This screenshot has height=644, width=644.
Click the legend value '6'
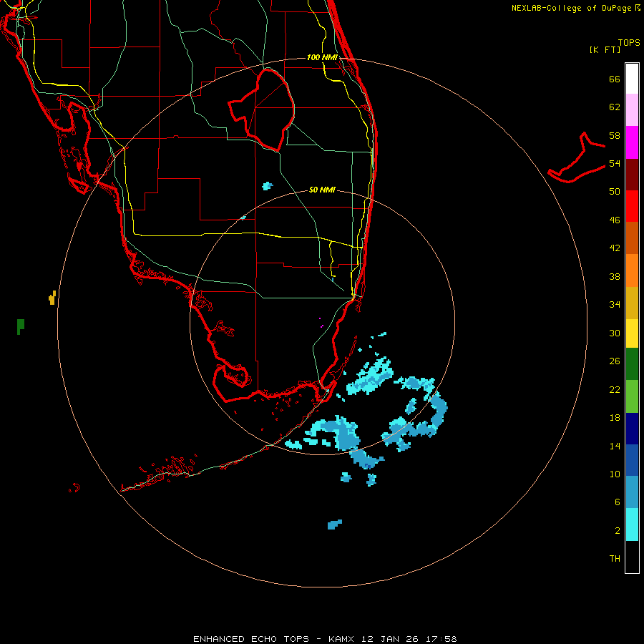(x=617, y=502)
